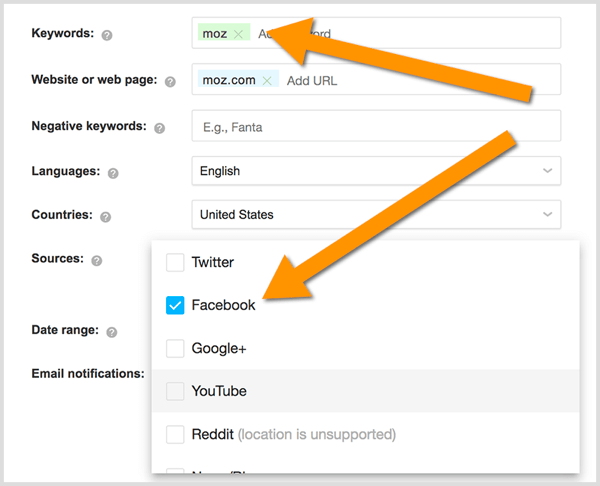Click the 'Email notifications:' field label

tap(88, 373)
